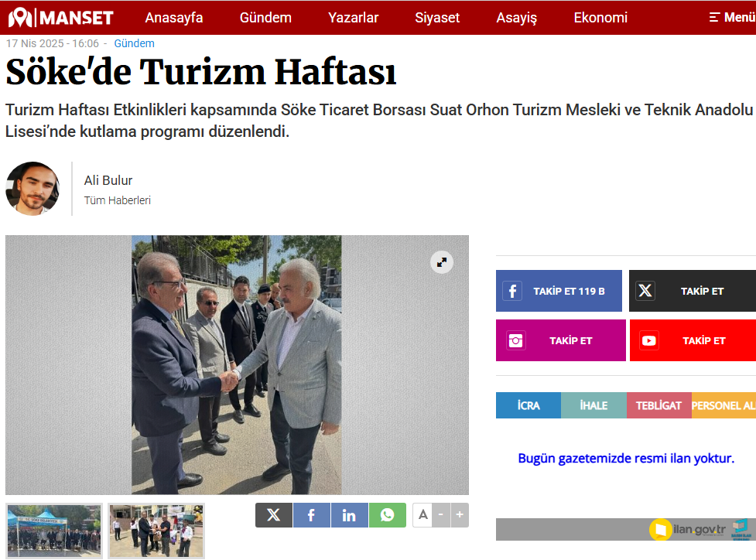Click the Manset logo in header
The image size is (756, 560).
point(60,17)
